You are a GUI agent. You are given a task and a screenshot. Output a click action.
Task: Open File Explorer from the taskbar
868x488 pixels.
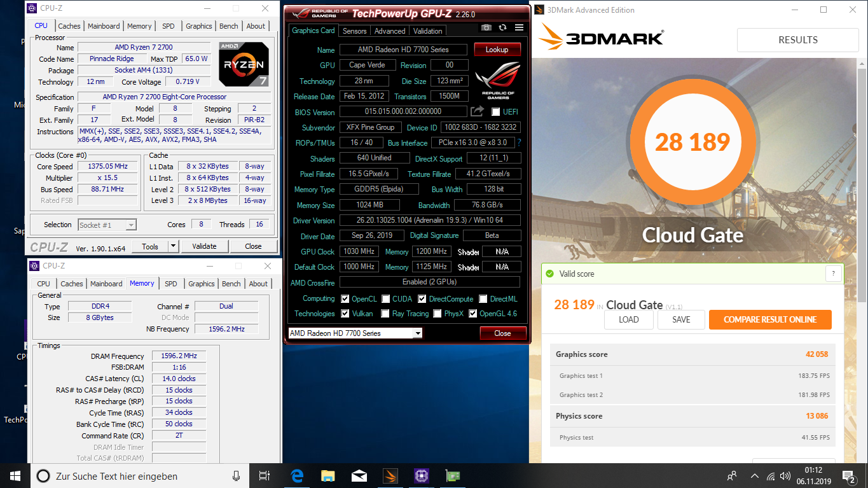point(328,476)
